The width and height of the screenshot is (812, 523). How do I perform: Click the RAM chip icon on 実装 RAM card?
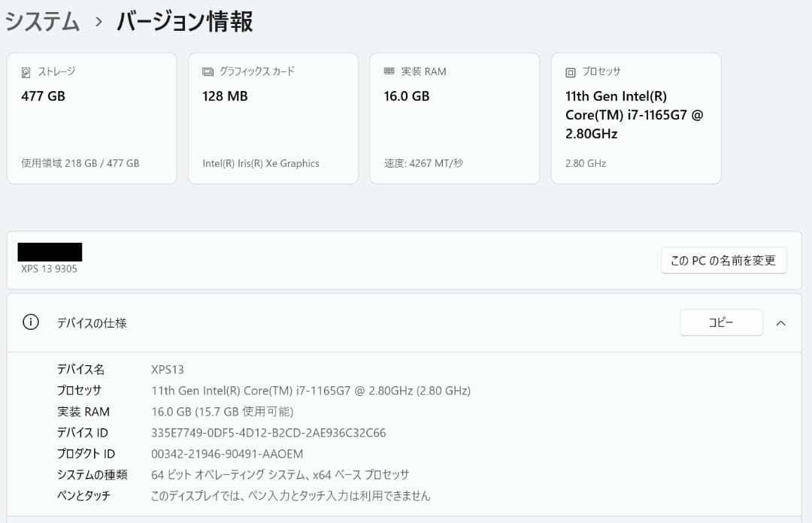click(x=389, y=71)
